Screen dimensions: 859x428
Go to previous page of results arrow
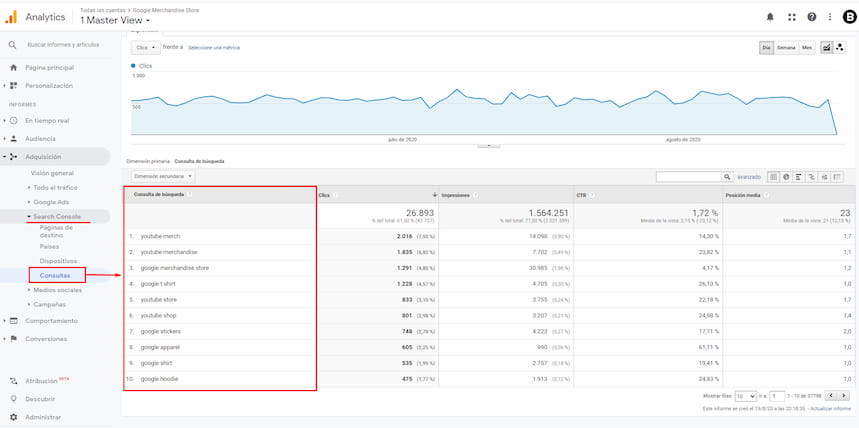point(831,396)
